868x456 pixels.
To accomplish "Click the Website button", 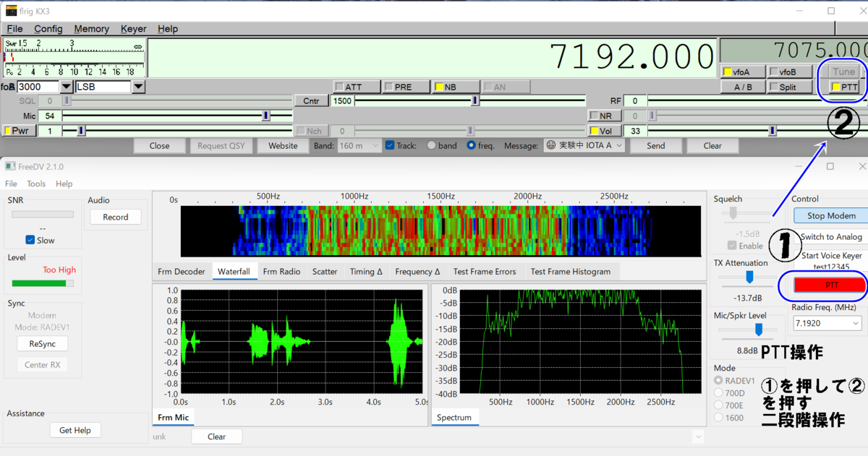I will point(283,145).
